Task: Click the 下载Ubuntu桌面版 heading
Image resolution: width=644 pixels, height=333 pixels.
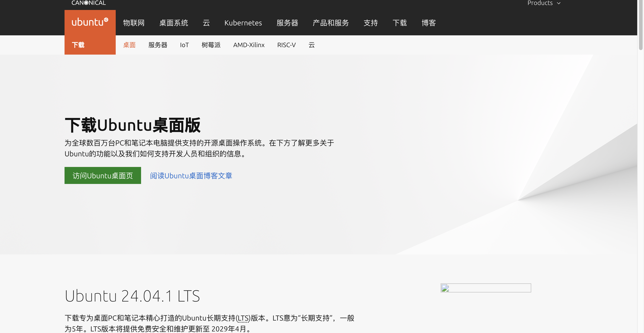Action: click(x=132, y=125)
